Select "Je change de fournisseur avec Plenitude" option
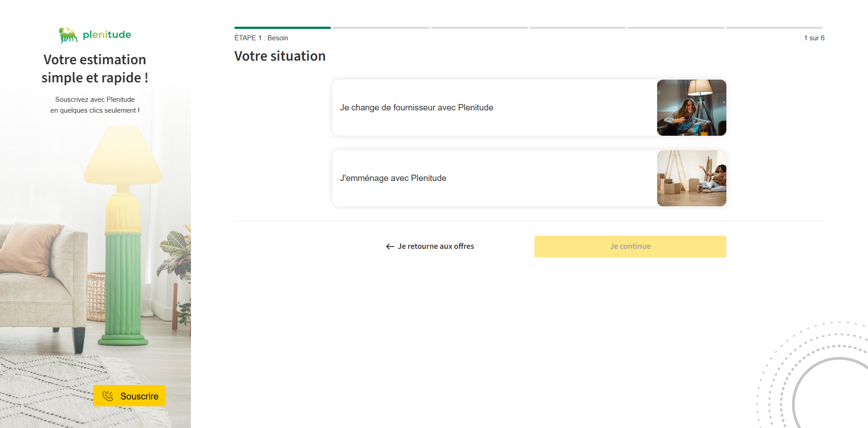 pyautogui.click(x=416, y=108)
